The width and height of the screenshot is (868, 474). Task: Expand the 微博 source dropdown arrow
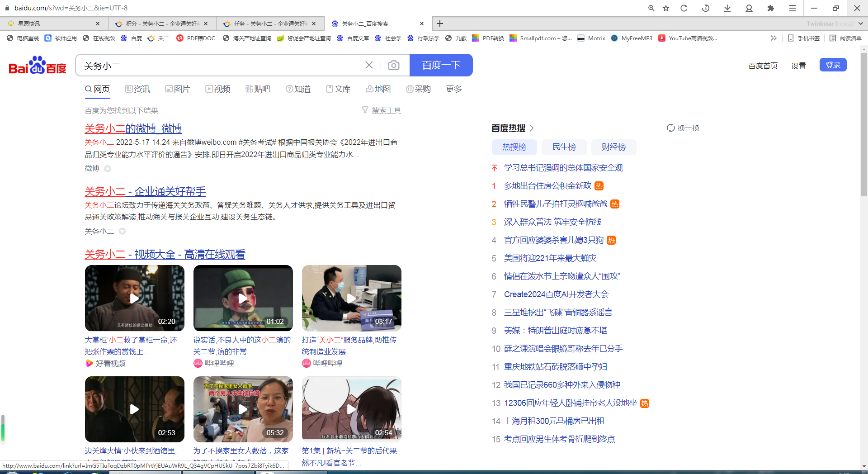click(x=108, y=169)
